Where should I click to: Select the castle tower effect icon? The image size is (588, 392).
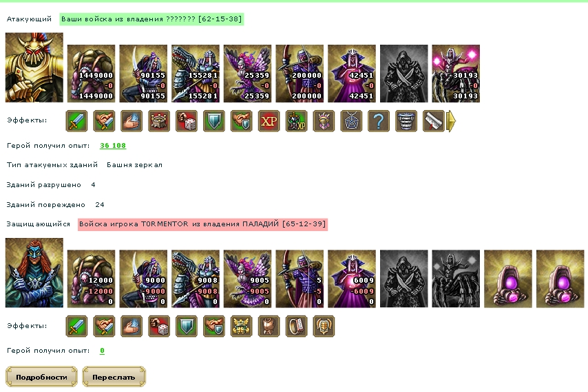(159, 121)
